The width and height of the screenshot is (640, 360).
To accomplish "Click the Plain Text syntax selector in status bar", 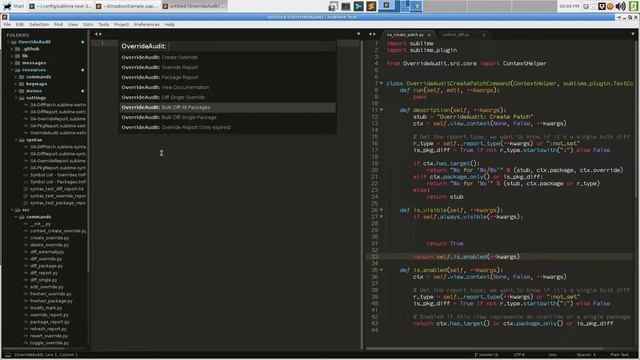I will [620, 355].
